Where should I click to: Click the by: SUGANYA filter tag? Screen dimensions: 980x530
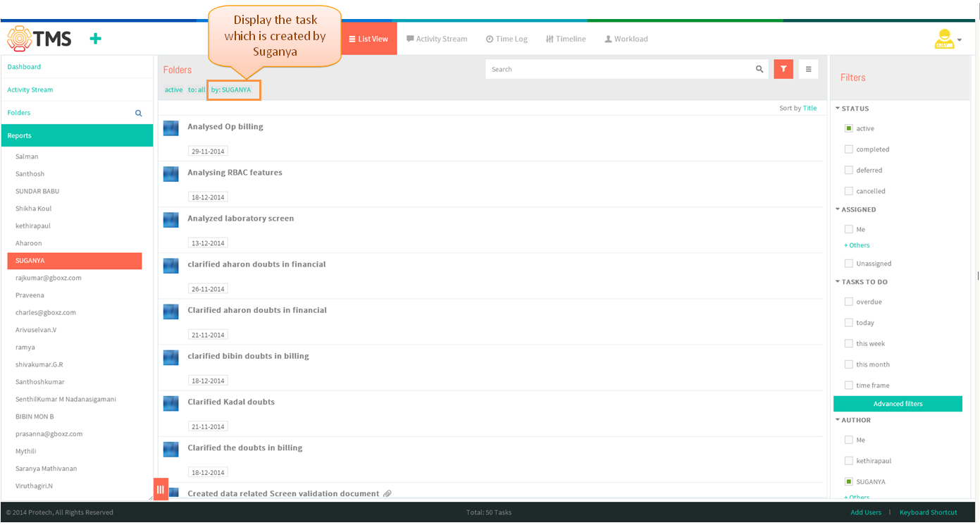point(231,90)
